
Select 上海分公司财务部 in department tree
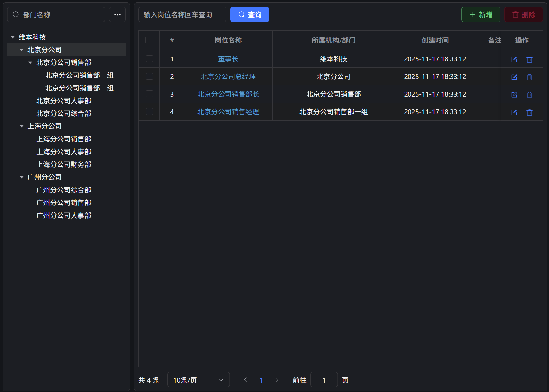[x=64, y=164]
